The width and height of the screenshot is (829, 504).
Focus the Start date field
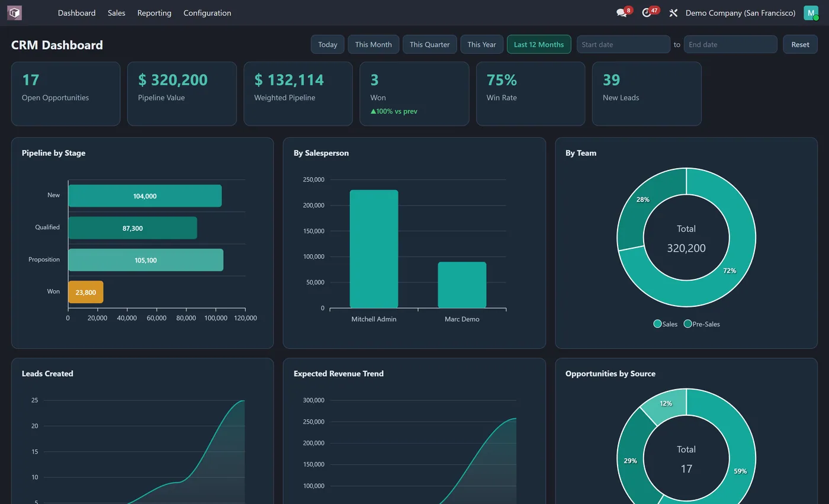[624, 44]
